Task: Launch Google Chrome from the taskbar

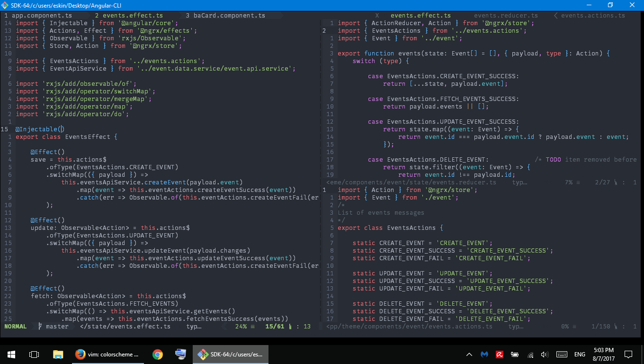Action: point(157,354)
